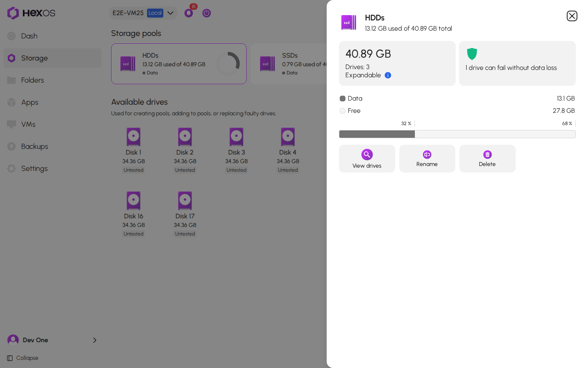Select the Disk 1 drive icon

(134, 137)
